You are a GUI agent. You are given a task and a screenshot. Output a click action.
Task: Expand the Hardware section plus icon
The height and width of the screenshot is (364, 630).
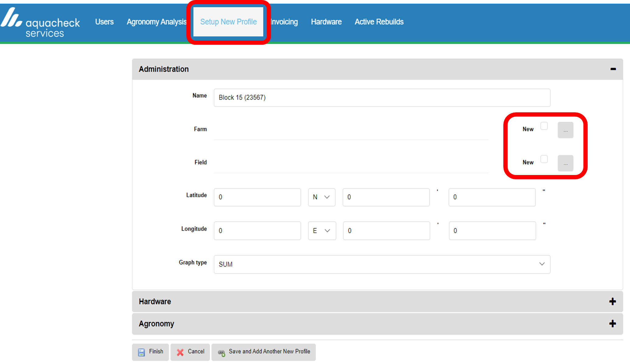[x=612, y=301]
